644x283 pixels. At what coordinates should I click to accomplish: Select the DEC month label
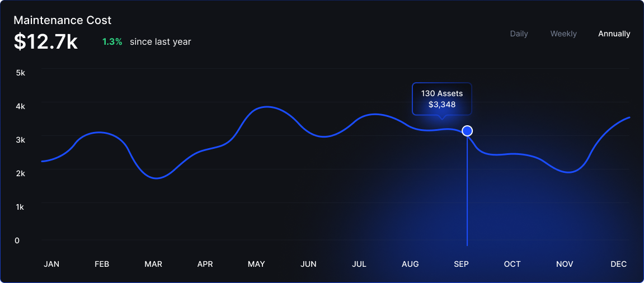tap(618, 264)
